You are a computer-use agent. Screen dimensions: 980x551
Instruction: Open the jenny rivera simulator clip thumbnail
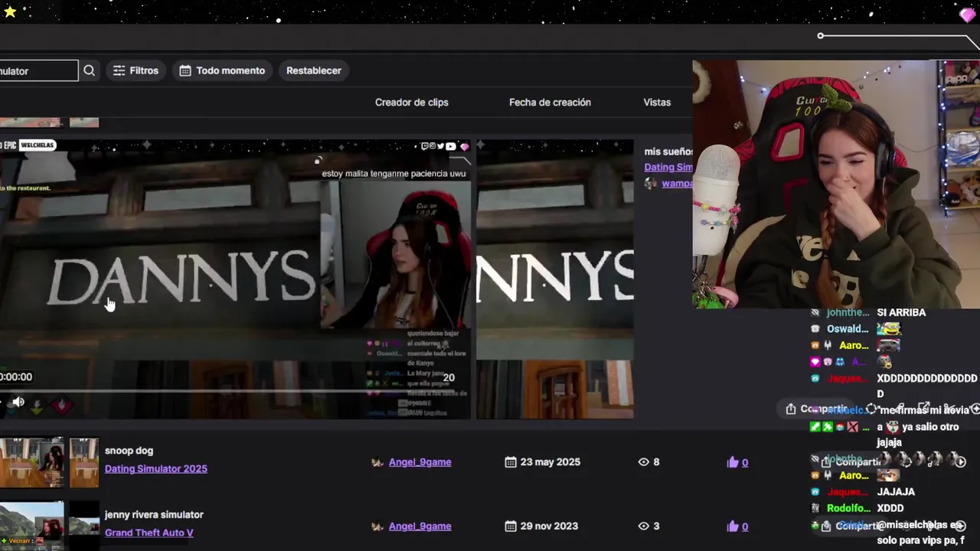pos(31,526)
